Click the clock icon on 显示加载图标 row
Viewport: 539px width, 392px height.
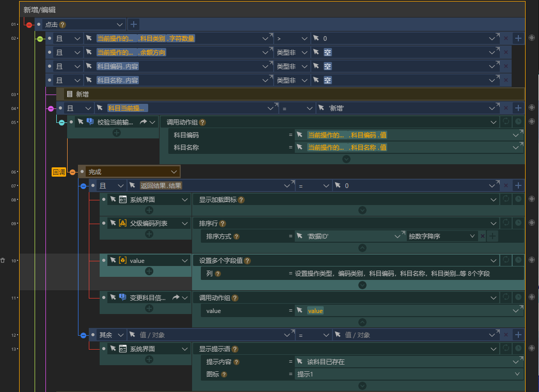518,199
